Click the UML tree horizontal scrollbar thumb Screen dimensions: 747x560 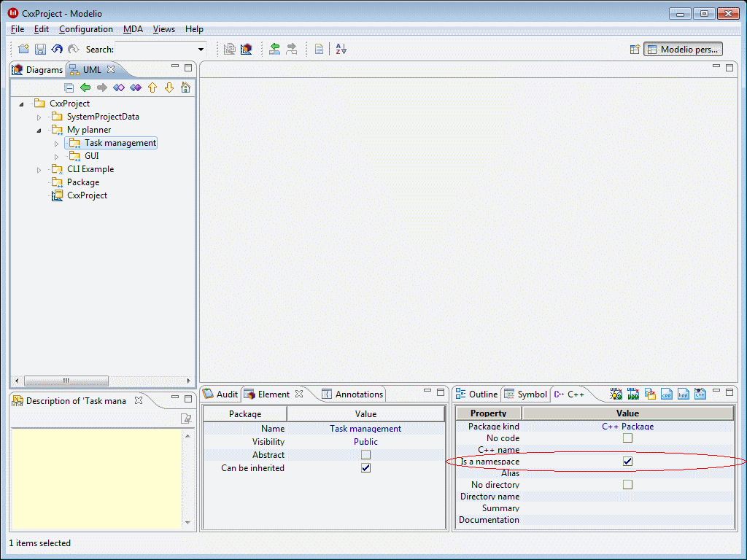click(66, 381)
